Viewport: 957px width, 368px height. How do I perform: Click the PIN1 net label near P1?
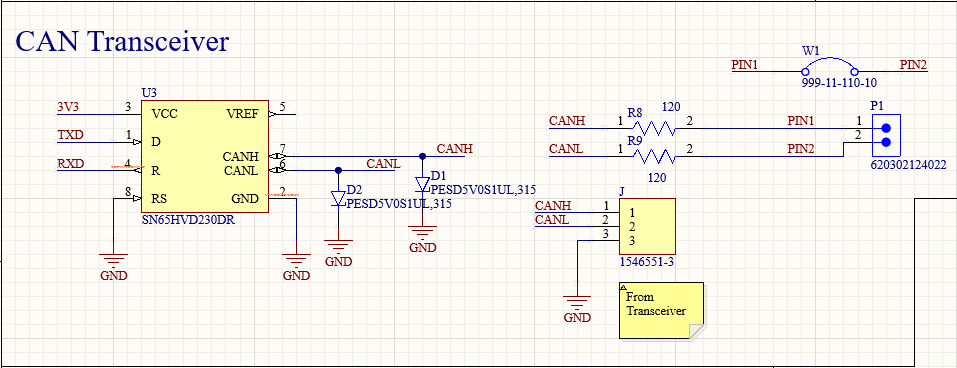click(x=801, y=120)
